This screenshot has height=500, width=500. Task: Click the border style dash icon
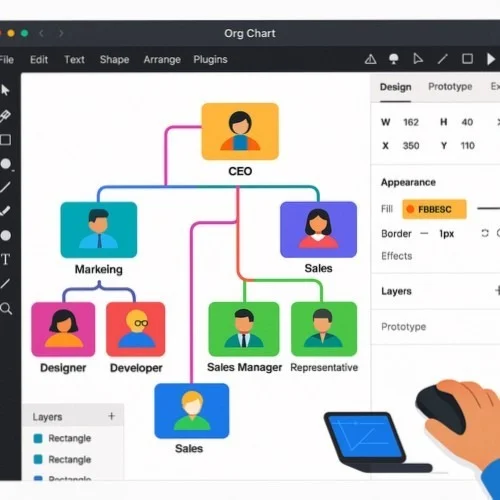(424, 234)
